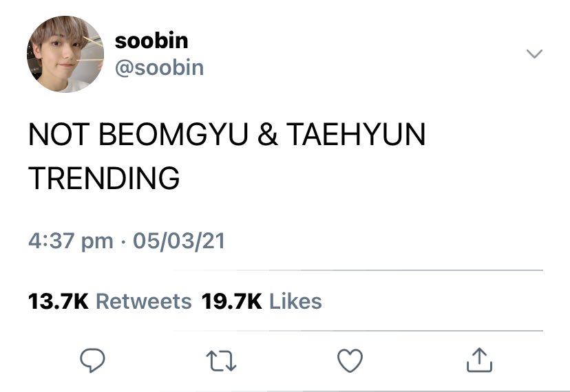Click the 13.7K retweet count number
570x392 pixels.
(58, 301)
